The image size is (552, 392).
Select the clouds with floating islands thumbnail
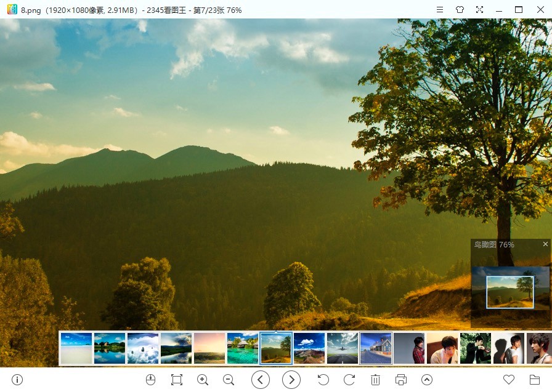142,348
